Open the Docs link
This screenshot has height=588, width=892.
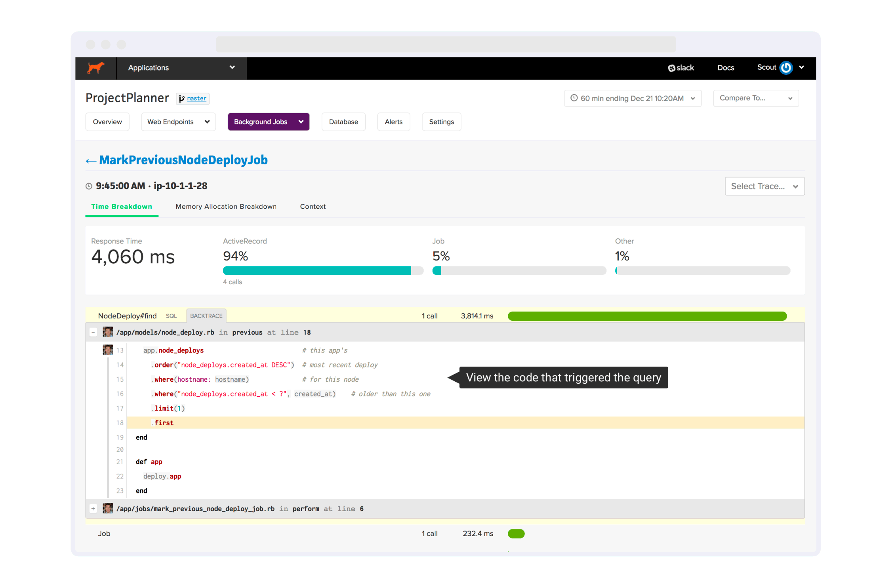(x=726, y=68)
